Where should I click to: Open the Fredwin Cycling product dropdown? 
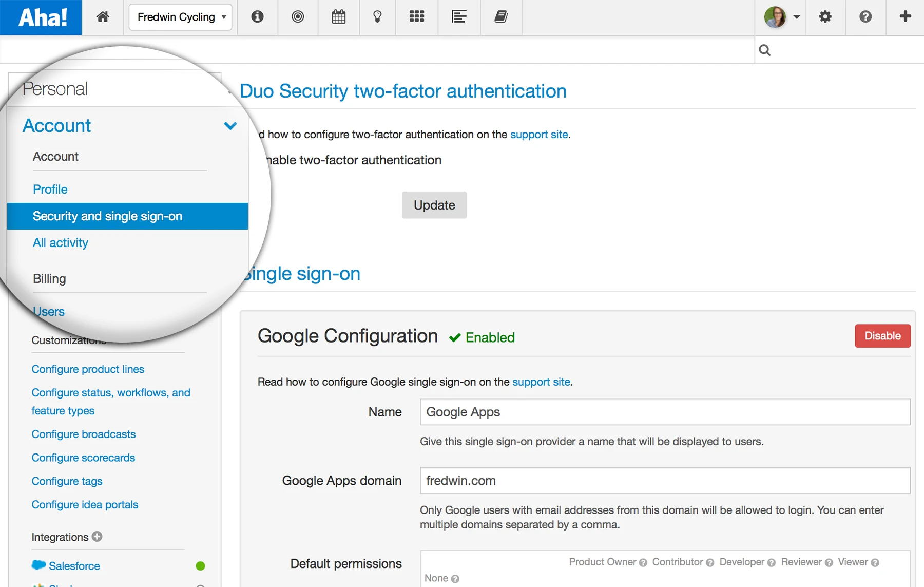[180, 17]
